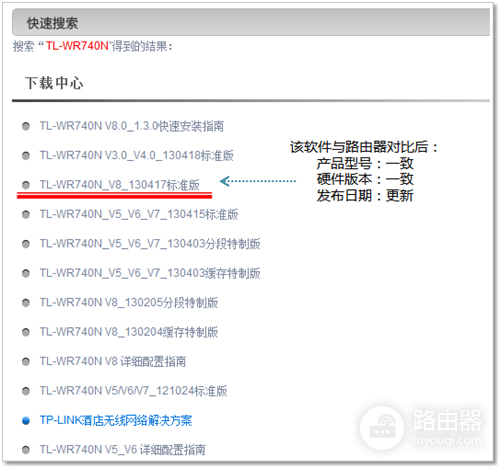Click the red TL-WR740N search keyword

[77, 46]
